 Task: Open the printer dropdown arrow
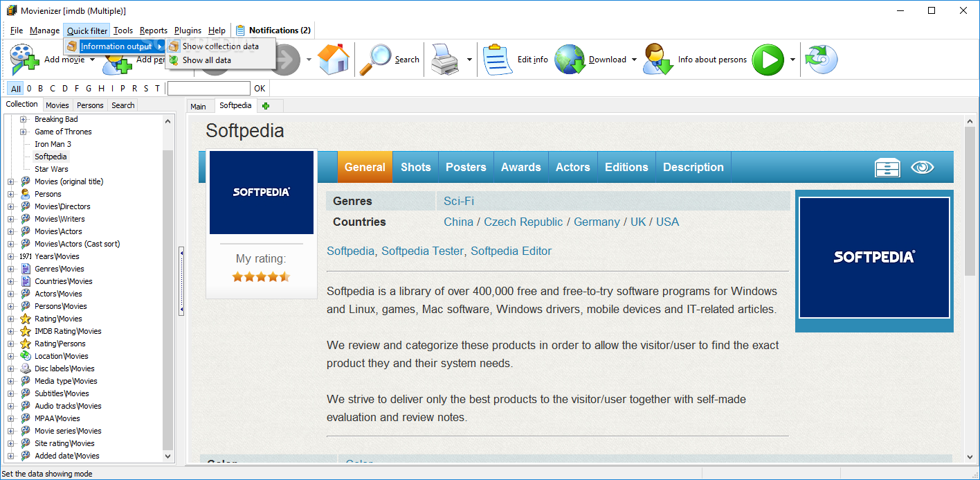[x=469, y=60]
